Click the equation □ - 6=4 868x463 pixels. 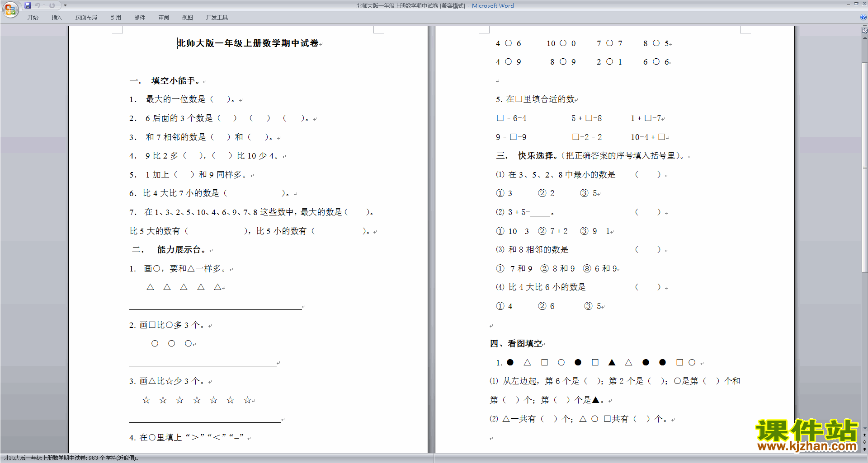(x=511, y=118)
